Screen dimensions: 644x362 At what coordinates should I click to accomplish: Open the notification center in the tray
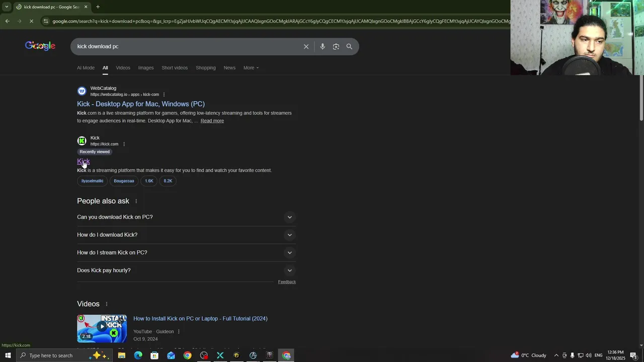(634, 355)
